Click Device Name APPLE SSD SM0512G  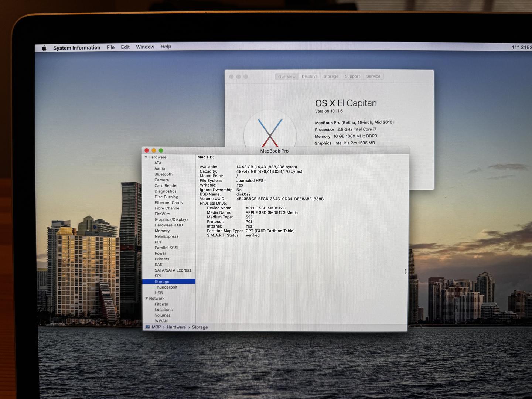pyautogui.click(x=266, y=208)
